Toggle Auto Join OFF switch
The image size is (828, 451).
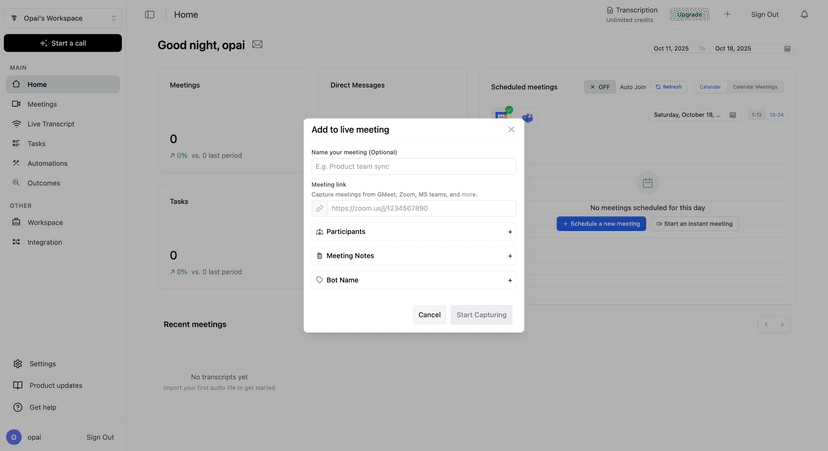pos(600,87)
